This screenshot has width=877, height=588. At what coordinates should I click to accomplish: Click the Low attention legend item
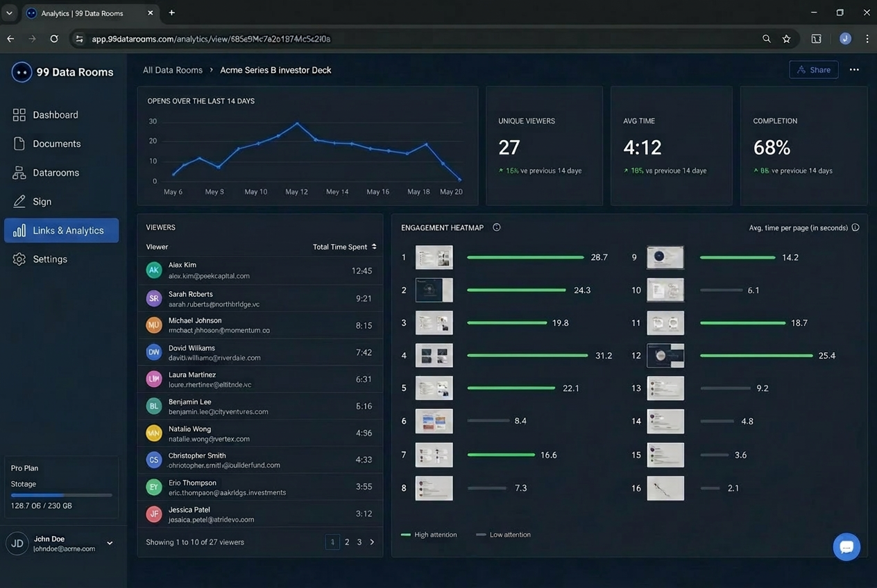tap(504, 535)
